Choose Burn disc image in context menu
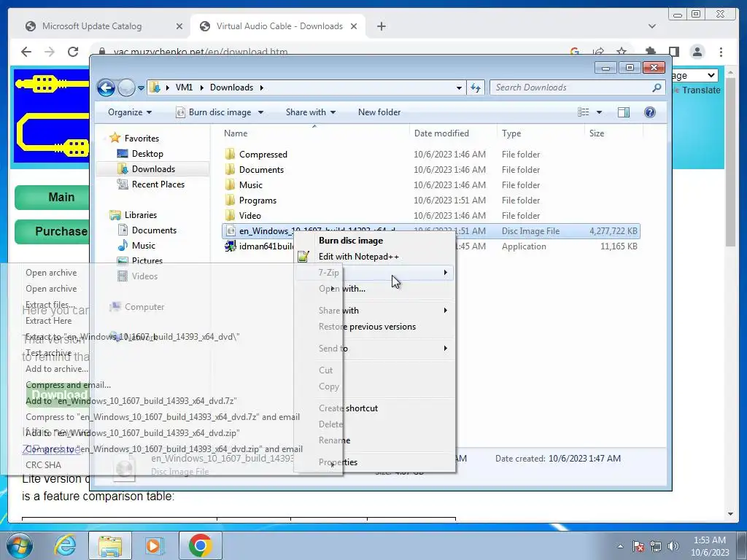 tap(351, 241)
